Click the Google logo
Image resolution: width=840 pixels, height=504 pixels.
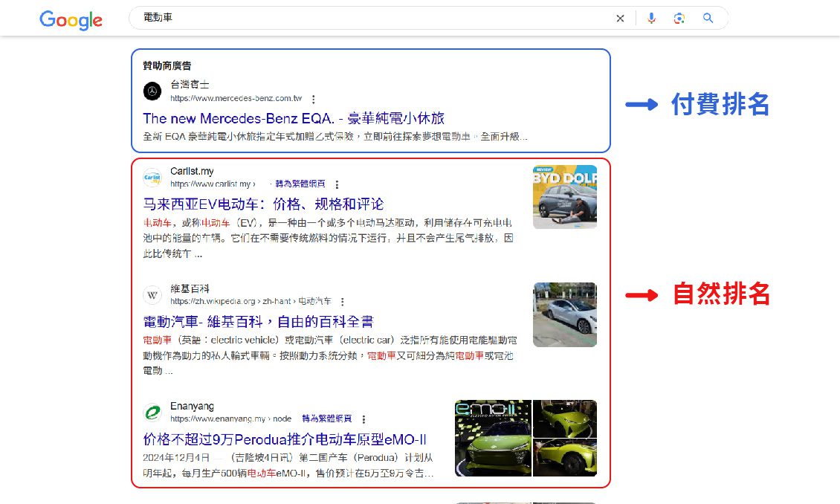(x=71, y=20)
